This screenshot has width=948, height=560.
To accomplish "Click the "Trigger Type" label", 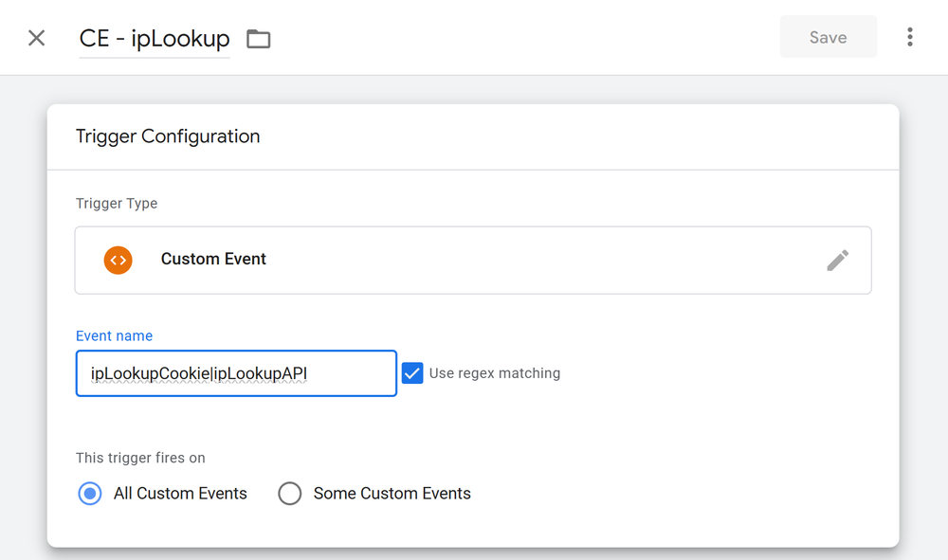I will pyautogui.click(x=117, y=204).
